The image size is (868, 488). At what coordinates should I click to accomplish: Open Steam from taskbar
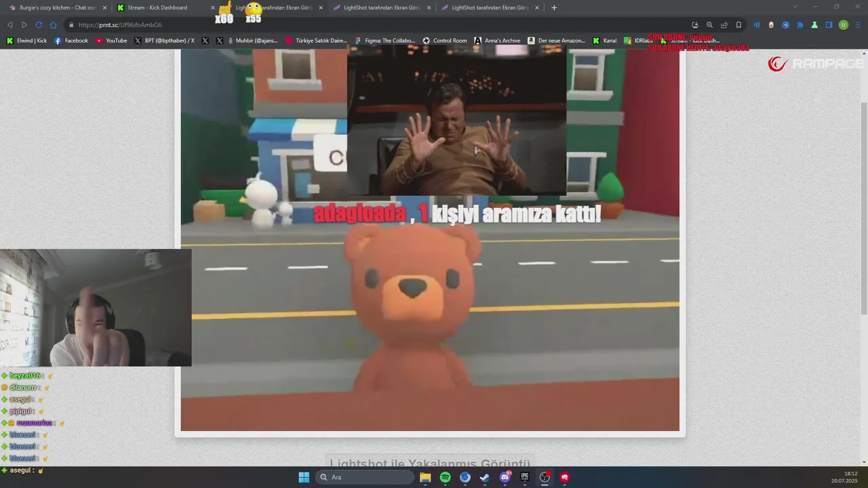(x=485, y=477)
